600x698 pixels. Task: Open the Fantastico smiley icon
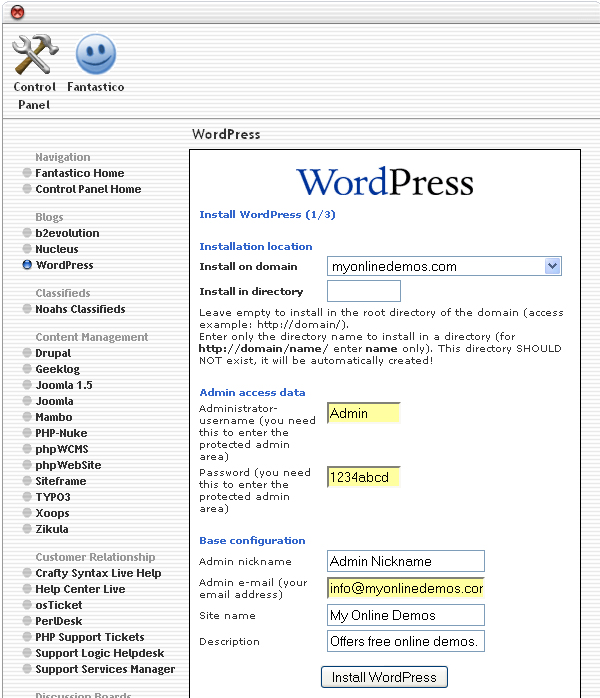pos(96,54)
